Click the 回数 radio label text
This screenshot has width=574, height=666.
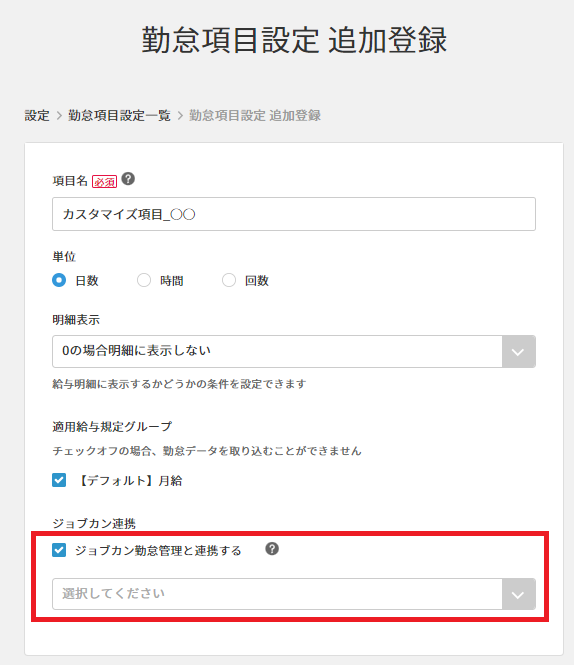pyautogui.click(x=257, y=281)
